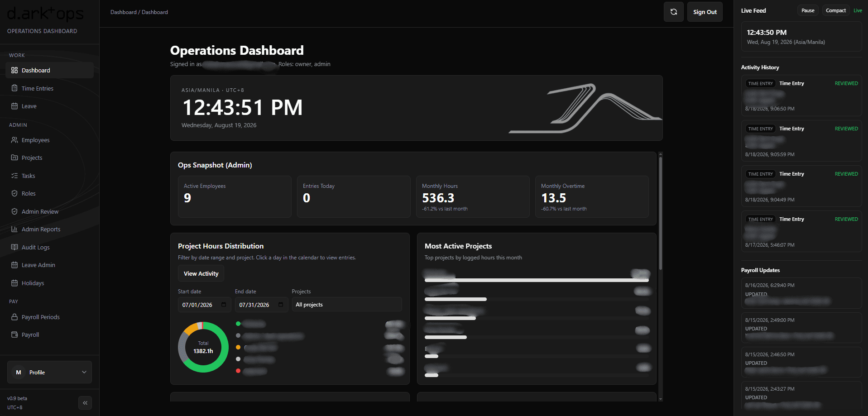Click the Roles shield icon
This screenshot has height=416, width=868.
[14, 193]
